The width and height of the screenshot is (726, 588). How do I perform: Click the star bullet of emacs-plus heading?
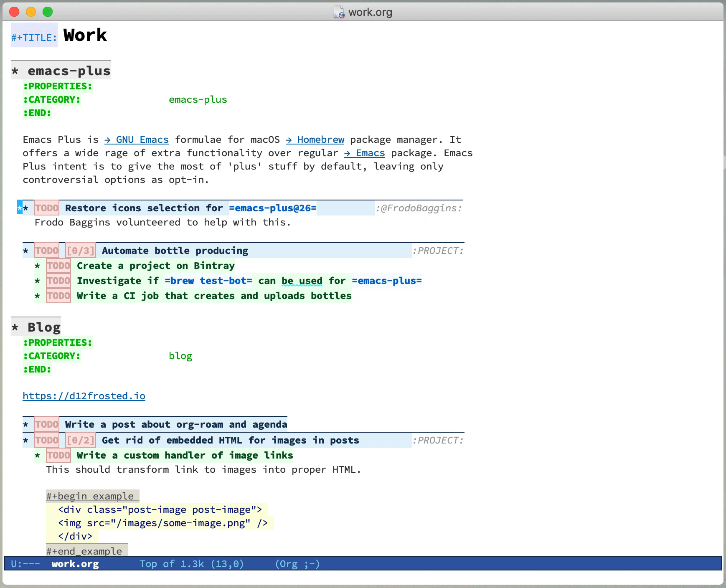(x=15, y=71)
